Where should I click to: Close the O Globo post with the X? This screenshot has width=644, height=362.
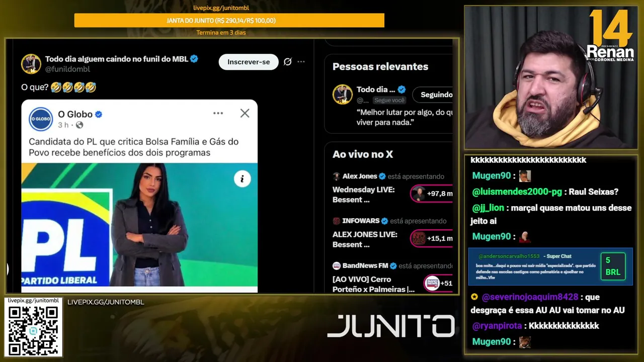(245, 113)
